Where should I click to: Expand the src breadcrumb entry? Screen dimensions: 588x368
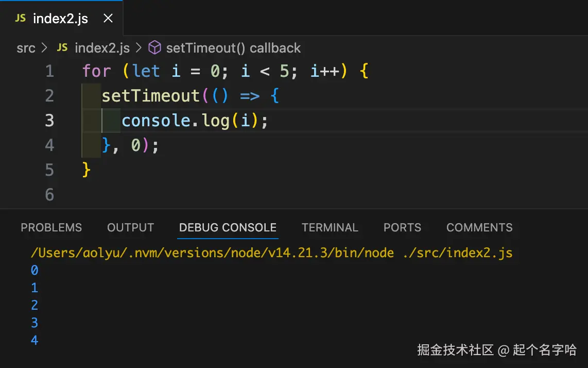point(26,47)
